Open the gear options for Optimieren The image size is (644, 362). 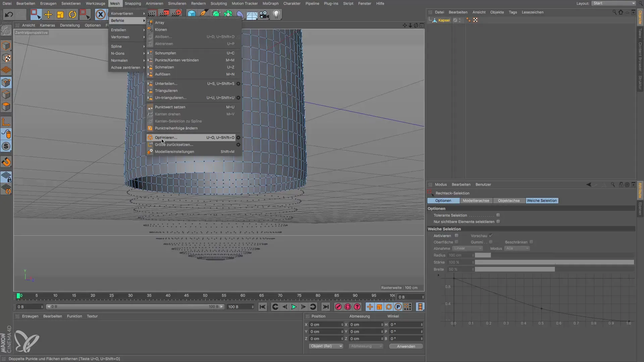238,137
